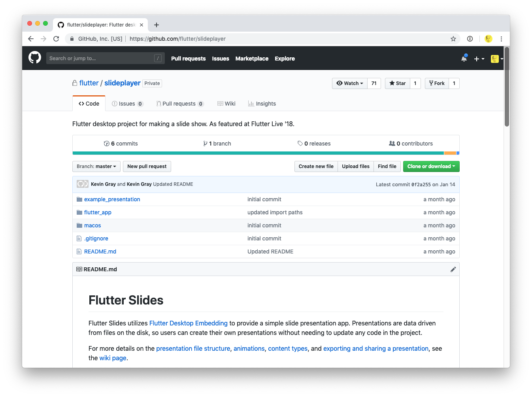Toggle Watch on this repository
Screen dimensions: 532x397
click(350, 83)
